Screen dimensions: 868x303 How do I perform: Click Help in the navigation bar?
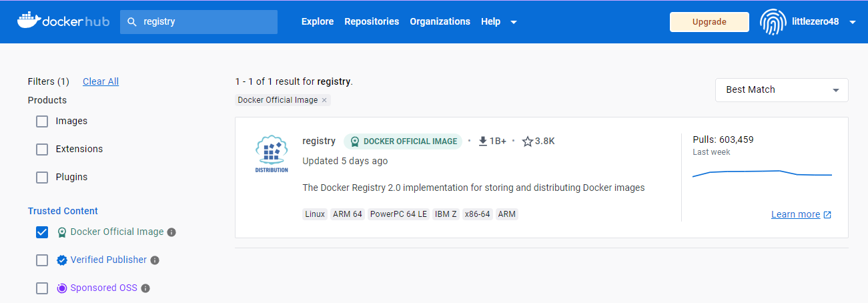pyautogui.click(x=490, y=21)
